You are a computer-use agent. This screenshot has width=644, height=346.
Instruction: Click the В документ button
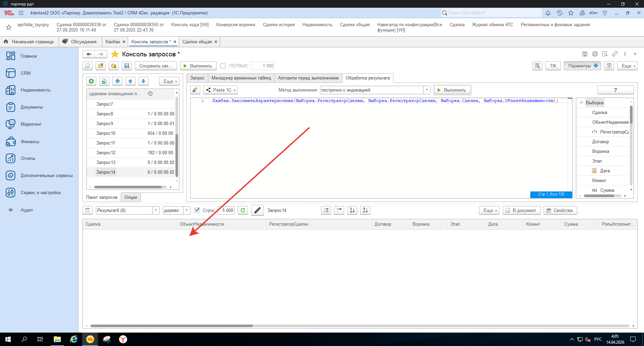521,210
